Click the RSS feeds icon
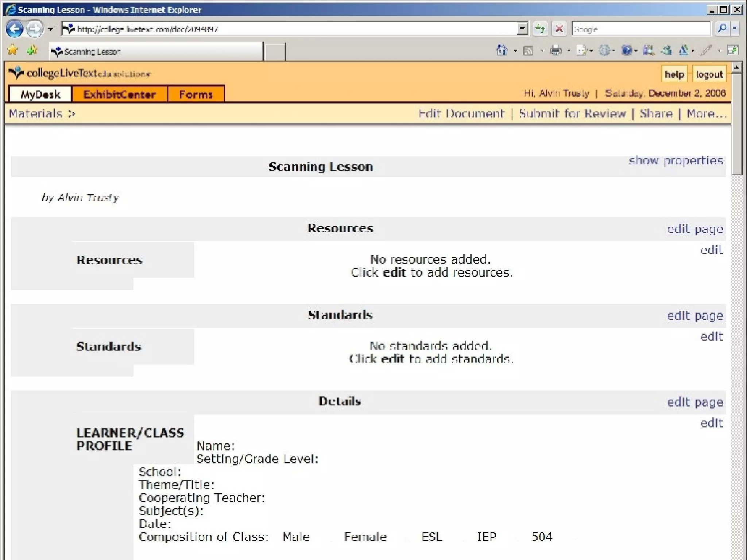 click(528, 50)
